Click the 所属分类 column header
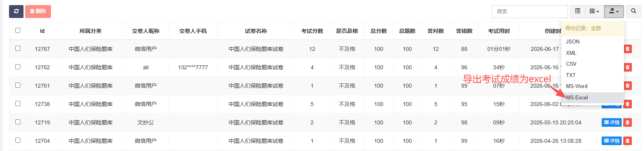The height and width of the screenshot is (151, 644). (x=91, y=31)
